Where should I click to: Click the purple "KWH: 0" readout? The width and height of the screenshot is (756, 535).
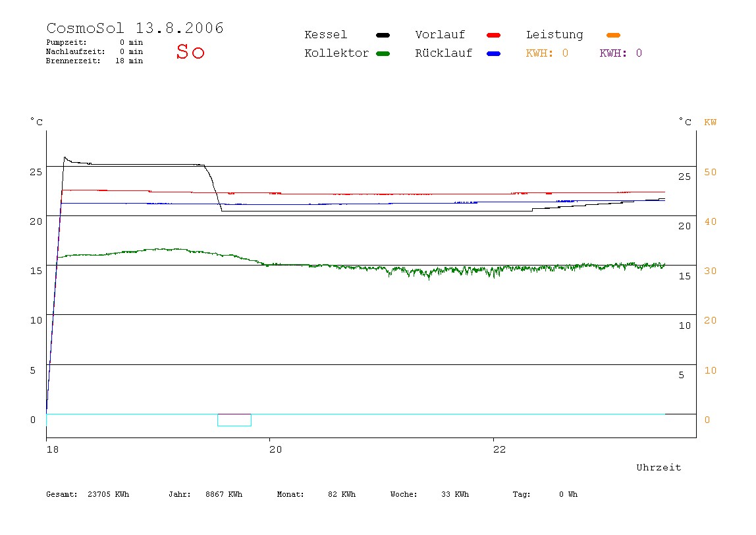point(621,53)
